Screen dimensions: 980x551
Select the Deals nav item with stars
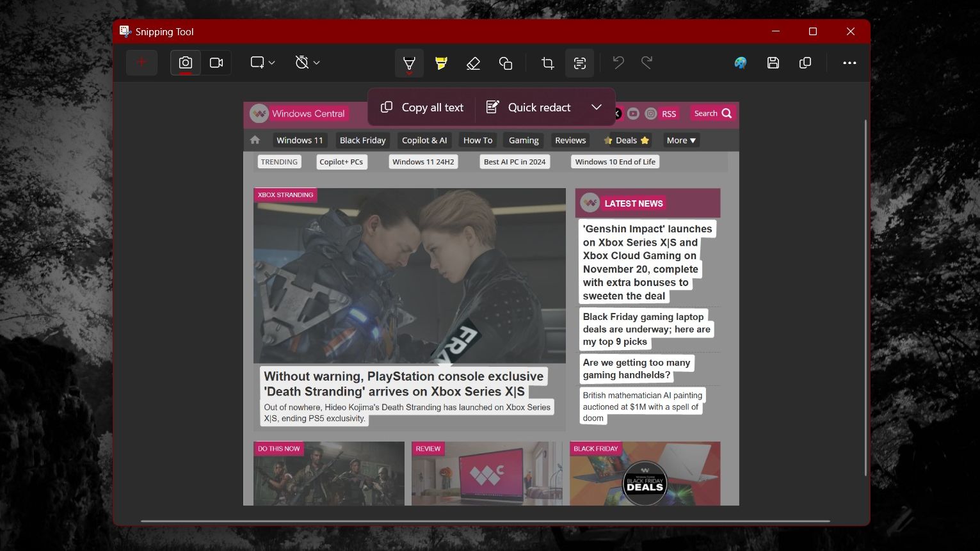point(626,141)
